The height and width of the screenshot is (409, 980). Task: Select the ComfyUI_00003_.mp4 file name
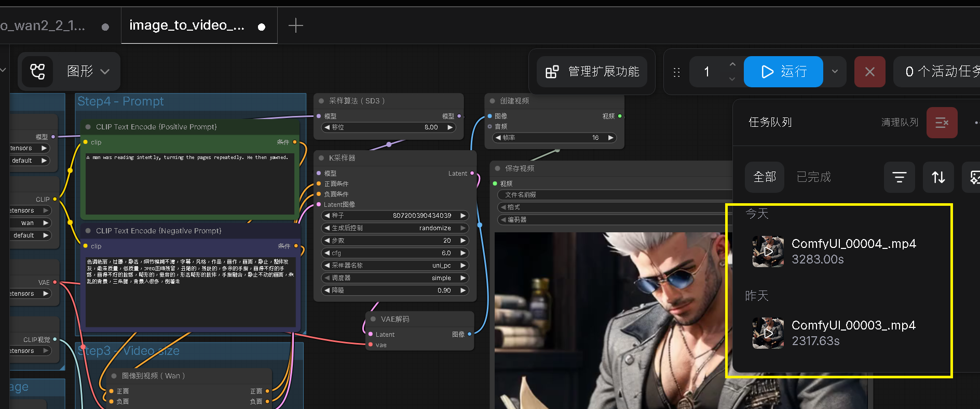coord(854,325)
